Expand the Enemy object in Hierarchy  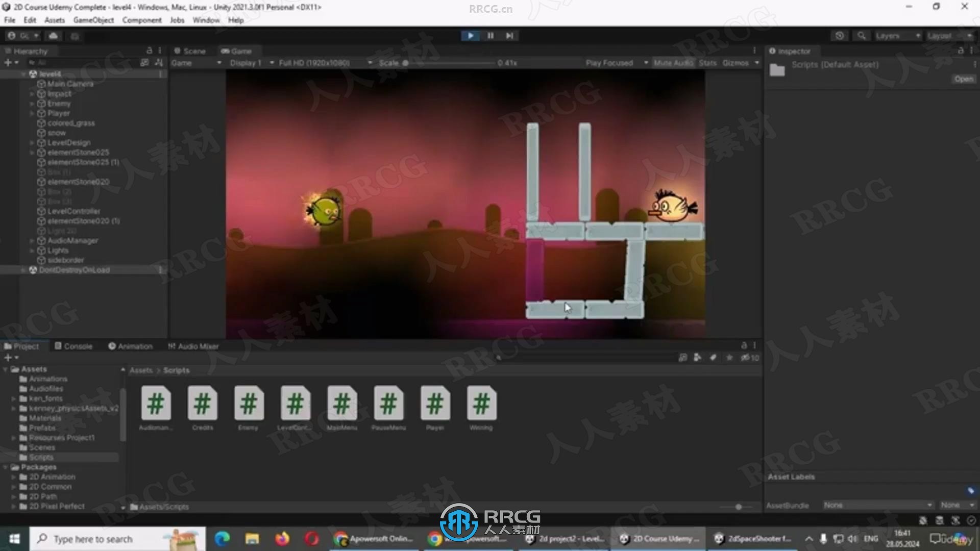(32, 104)
